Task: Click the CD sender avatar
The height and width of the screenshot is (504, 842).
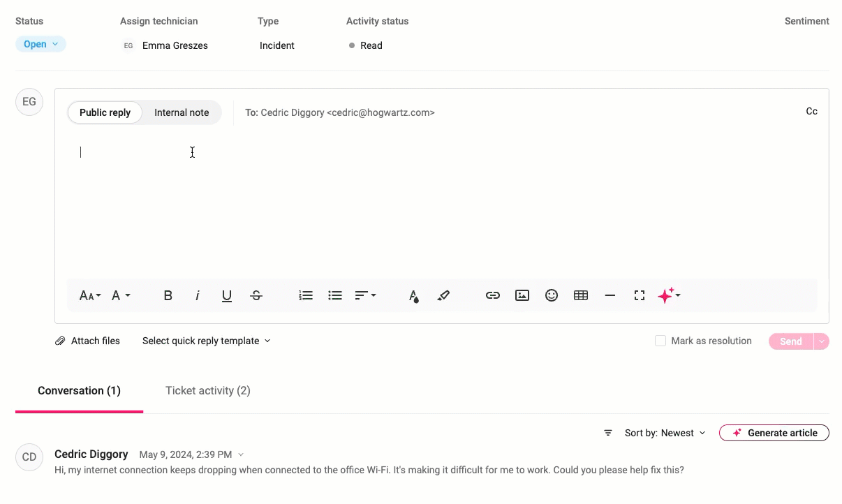Action: (29, 457)
